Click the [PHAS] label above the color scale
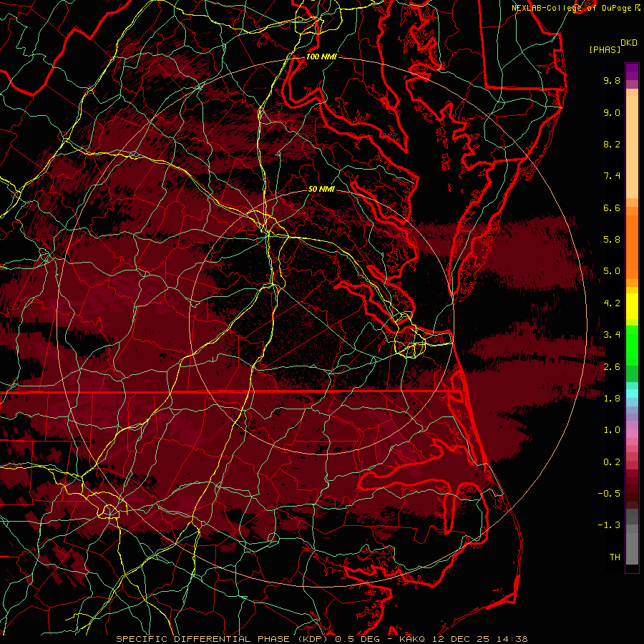The height and width of the screenshot is (644, 644). (605, 49)
